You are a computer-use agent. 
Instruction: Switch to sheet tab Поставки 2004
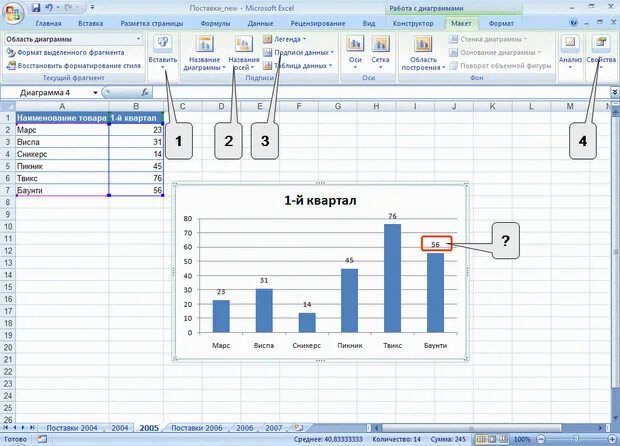[x=72, y=428]
